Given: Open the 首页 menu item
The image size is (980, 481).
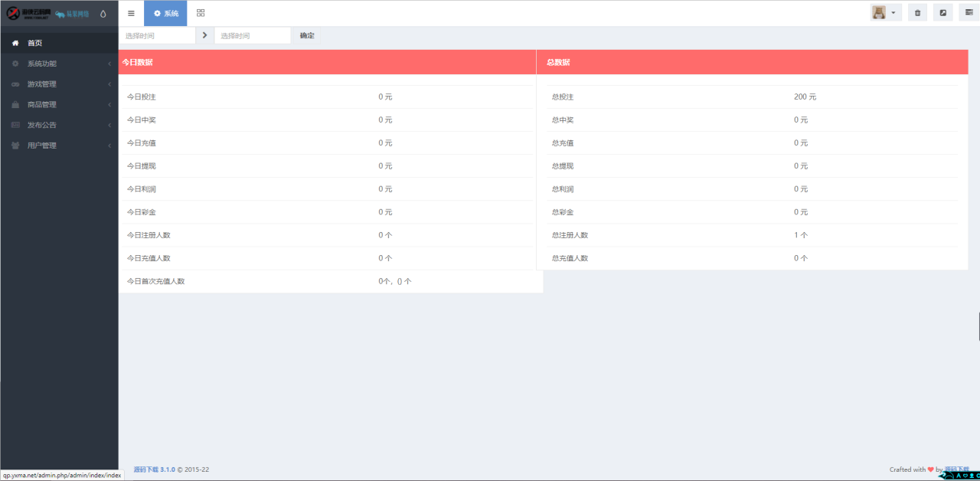Looking at the screenshot, I should [x=59, y=43].
